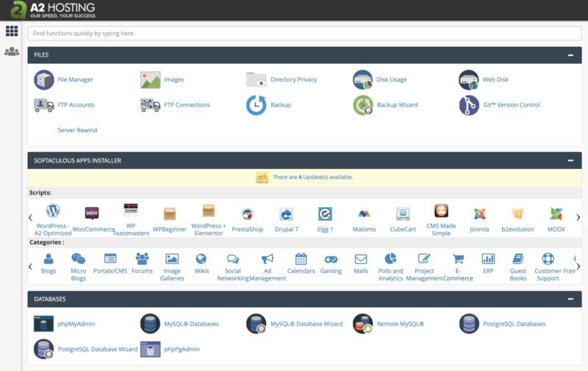Image resolution: width=588 pixels, height=371 pixels.
Task: Open the Forums category
Action: (142, 264)
